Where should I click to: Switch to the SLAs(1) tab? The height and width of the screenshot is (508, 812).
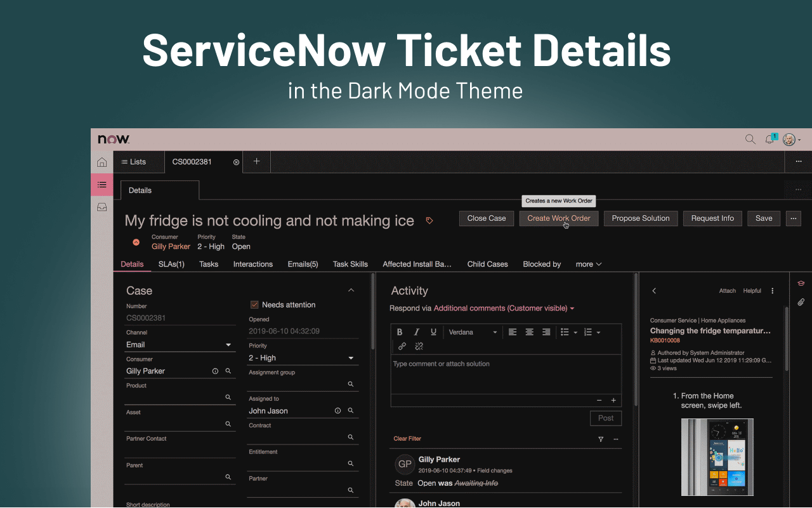coord(171,264)
